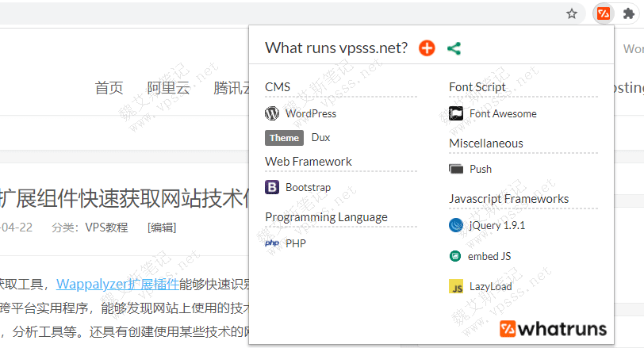Click the embed JS green icon

(x=455, y=256)
